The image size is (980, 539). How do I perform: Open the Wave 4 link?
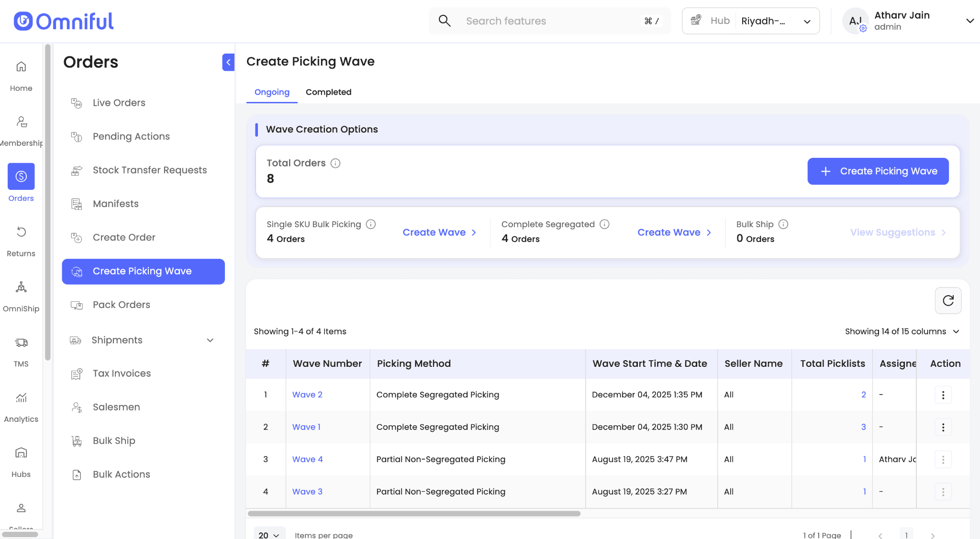[307, 459]
